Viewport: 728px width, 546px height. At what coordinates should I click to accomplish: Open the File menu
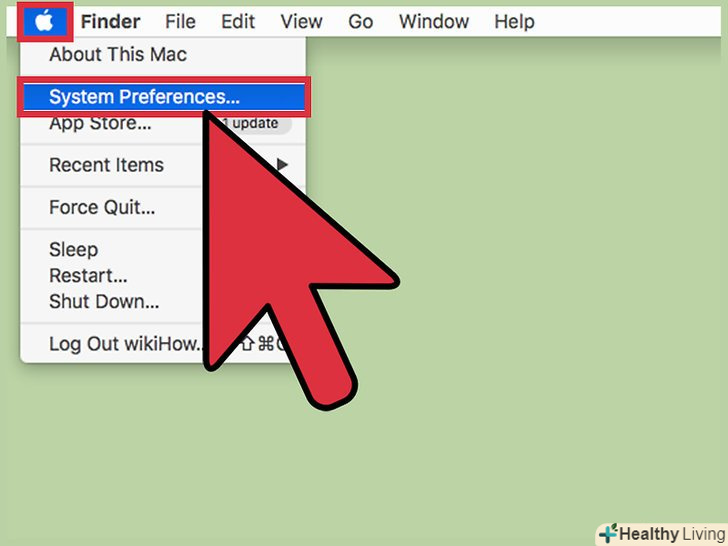point(180,22)
